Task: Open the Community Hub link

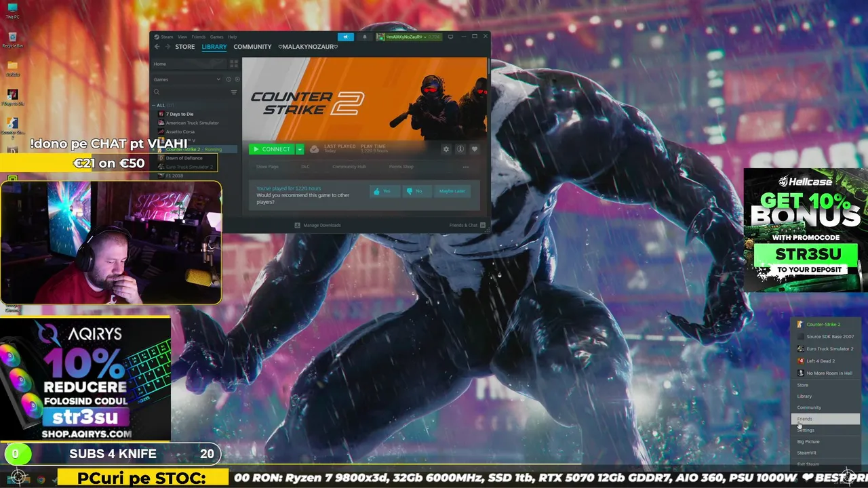Action: [349, 167]
